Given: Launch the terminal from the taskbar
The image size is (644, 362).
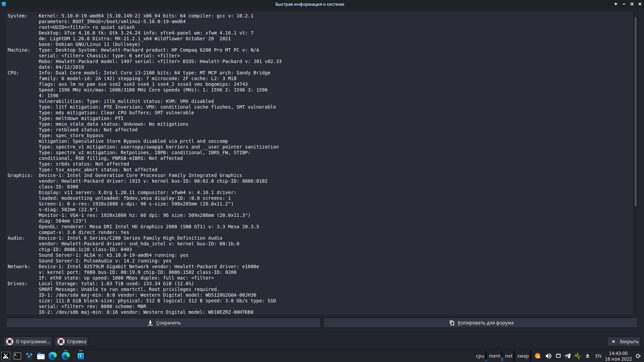Looking at the screenshot, I should pyautogui.click(x=17, y=356).
